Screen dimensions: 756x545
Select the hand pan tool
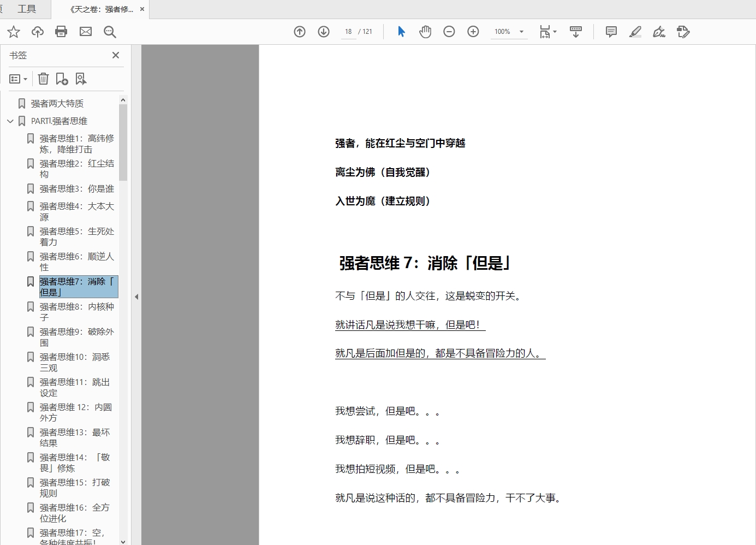coord(425,32)
